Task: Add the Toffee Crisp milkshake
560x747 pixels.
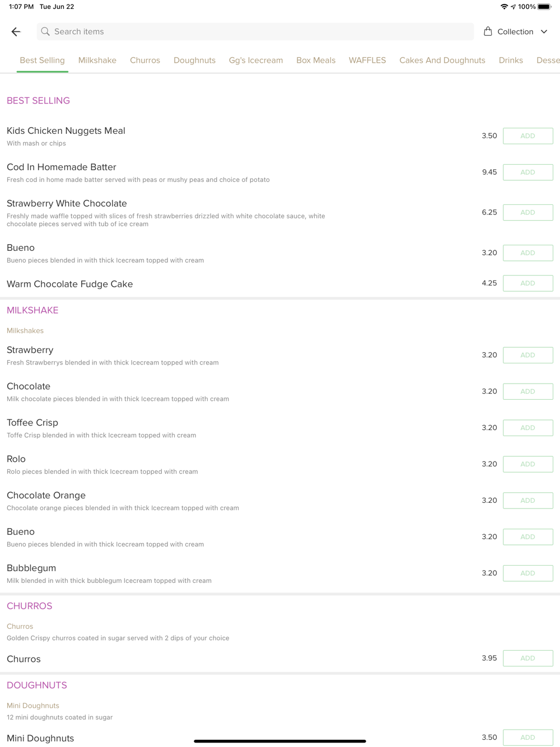Action: point(528,428)
